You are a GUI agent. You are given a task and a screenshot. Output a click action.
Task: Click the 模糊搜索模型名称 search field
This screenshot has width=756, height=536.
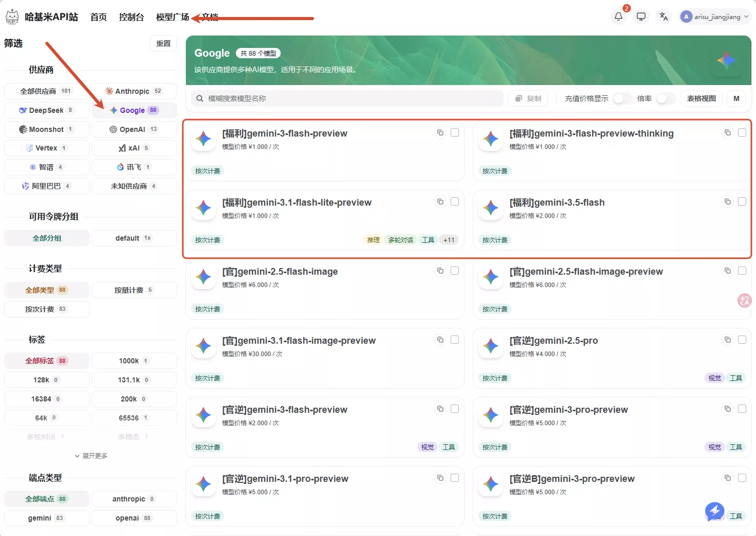[347, 98]
